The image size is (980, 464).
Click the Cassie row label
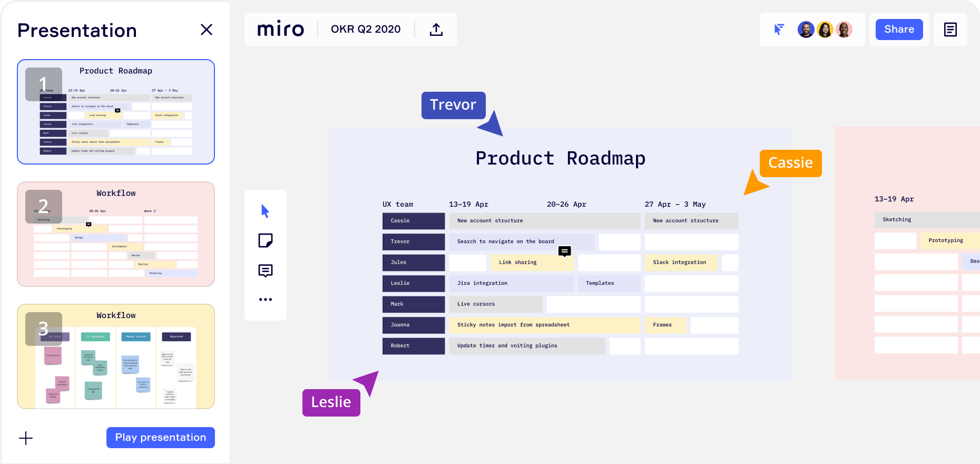[x=414, y=221]
